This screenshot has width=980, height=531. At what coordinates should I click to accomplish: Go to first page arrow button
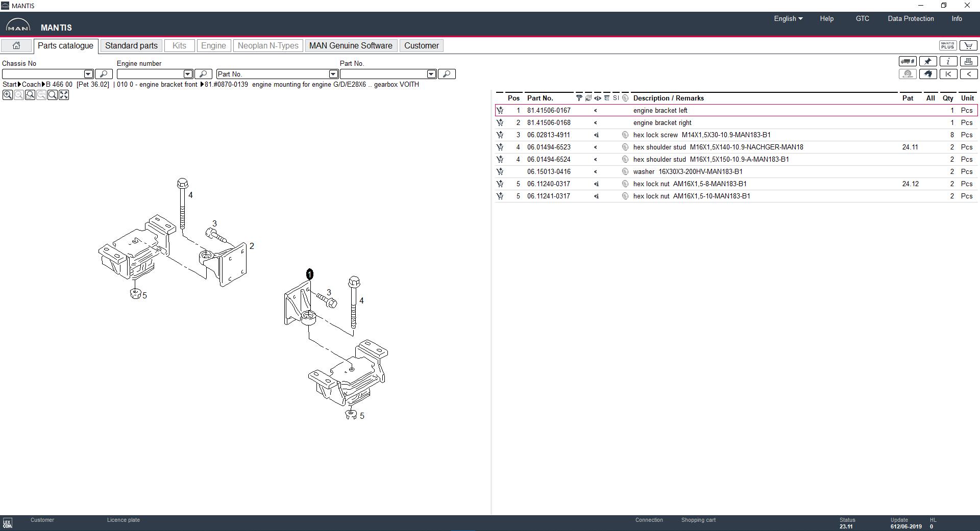948,74
